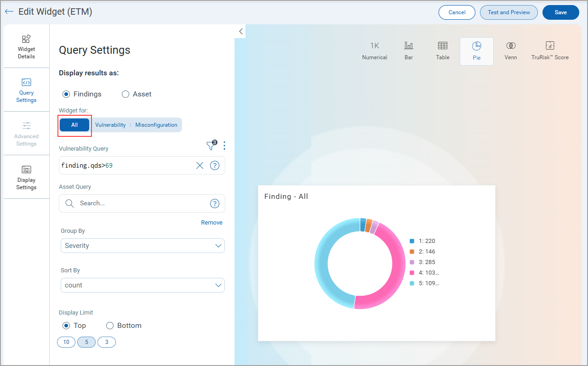Click the pink legend swatch for severity 4
Screen dimensions: 588x366
click(x=412, y=273)
